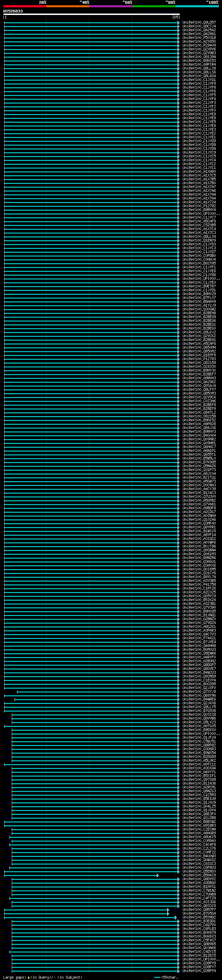Screen dimensions: 222x980
Task: Open hit UniRef100_A9TG05
Action: (199, 726)
